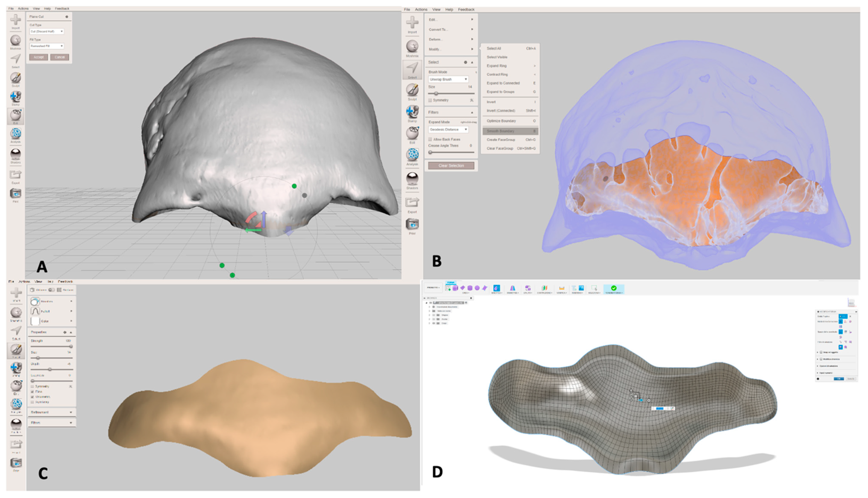
Task: Enable the Allow Back Faces checkbox
Action: [430, 140]
